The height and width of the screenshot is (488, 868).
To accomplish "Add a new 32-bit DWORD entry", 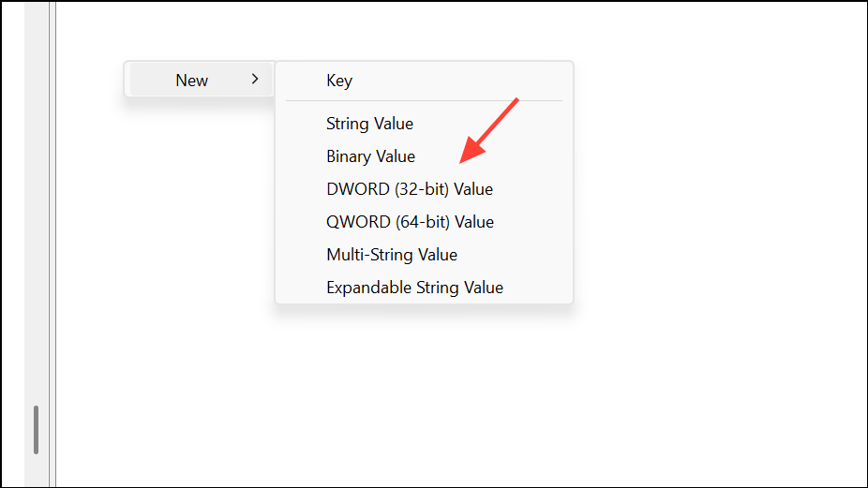I will [409, 189].
